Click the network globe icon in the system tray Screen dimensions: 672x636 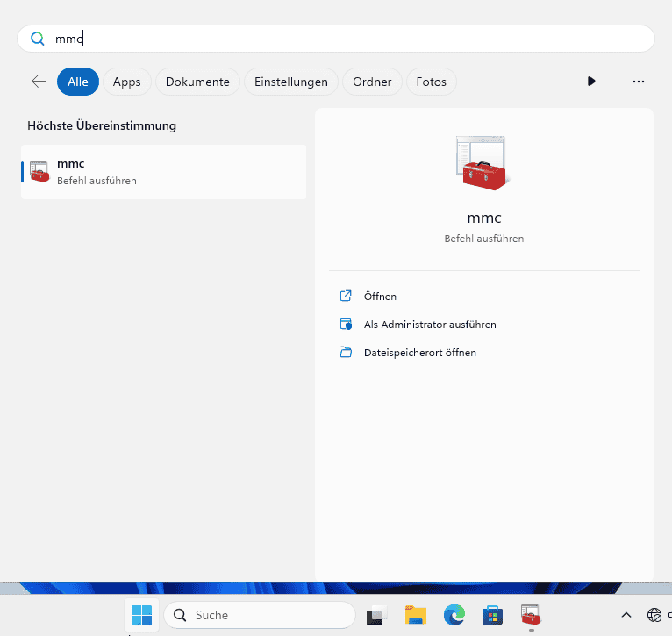[x=654, y=615]
